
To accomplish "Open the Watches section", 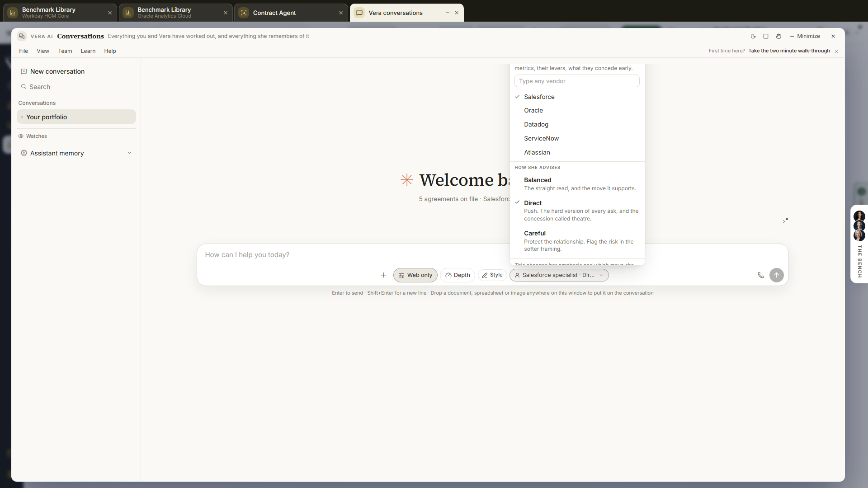I will click(76, 136).
